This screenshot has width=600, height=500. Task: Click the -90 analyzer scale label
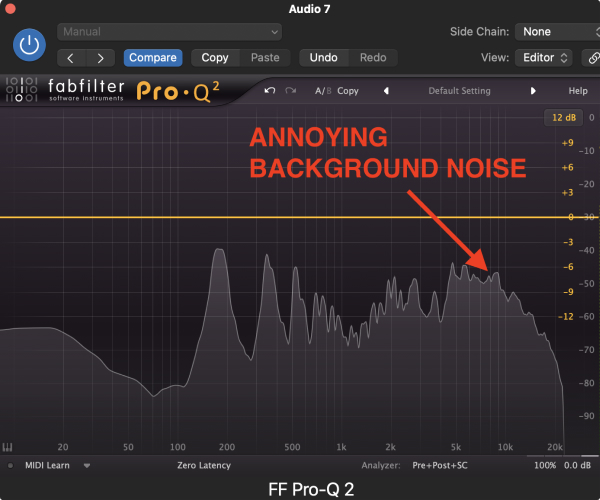click(x=586, y=416)
